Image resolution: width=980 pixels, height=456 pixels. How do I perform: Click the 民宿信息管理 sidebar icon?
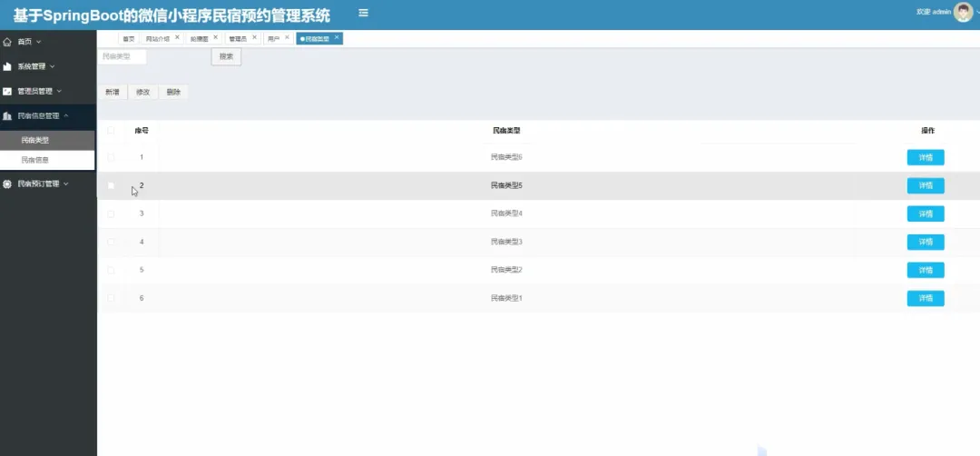pos(7,115)
